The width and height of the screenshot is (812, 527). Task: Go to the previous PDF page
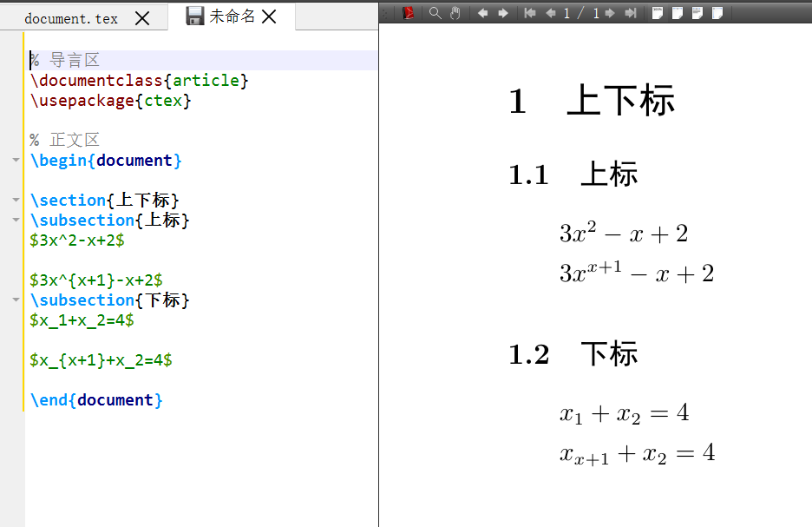[551, 13]
